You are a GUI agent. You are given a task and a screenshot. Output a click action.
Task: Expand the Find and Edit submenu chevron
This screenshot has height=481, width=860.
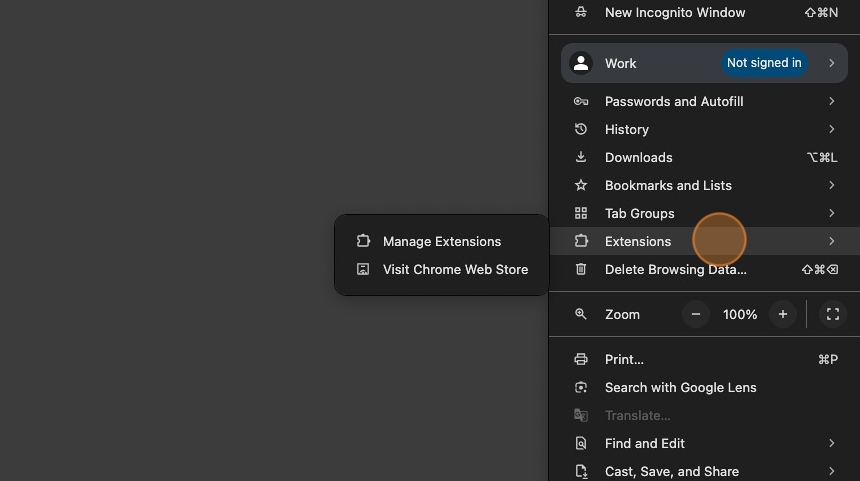[x=832, y=443]
